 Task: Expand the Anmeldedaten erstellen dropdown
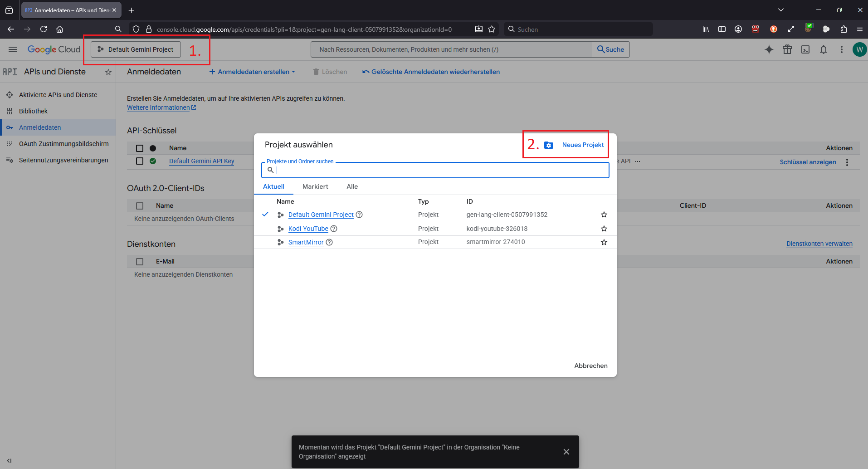click(x=252, y=72)
